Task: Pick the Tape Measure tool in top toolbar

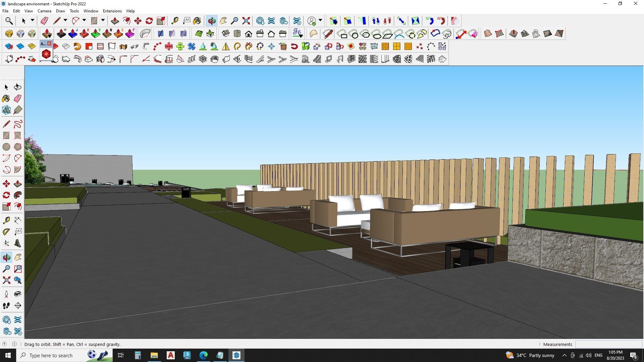Action: pyautogui.click(x=175, y=21)
